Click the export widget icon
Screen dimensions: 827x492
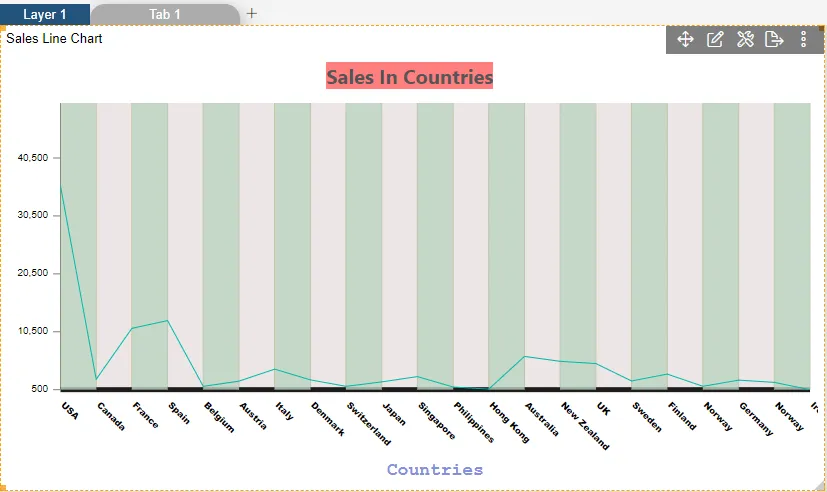tap(774, 39)
